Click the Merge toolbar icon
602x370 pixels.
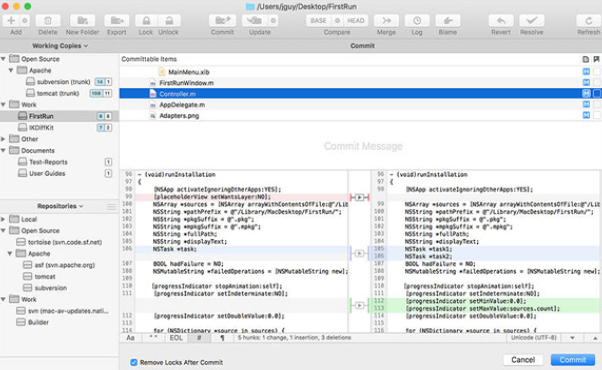[x=386, y=20]
